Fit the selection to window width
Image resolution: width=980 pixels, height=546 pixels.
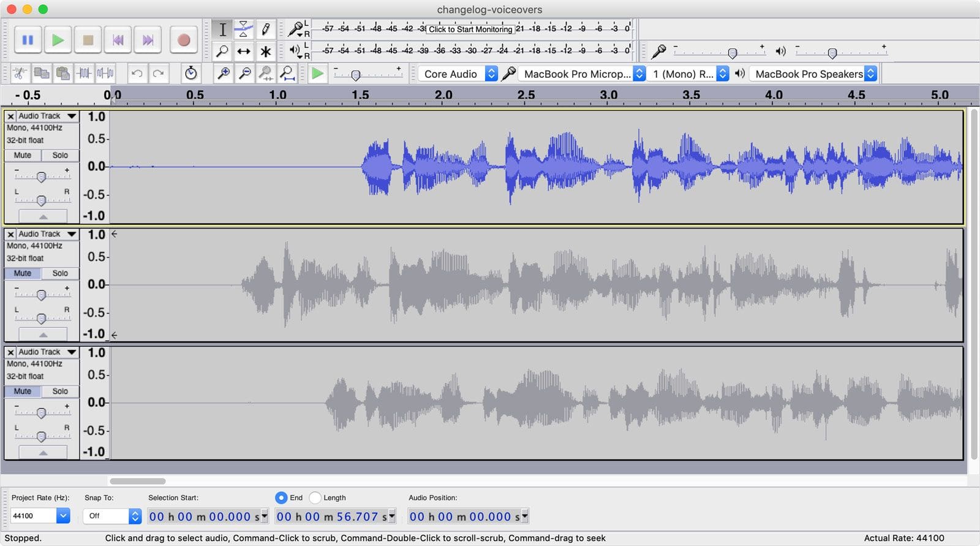tap(265, 74)
